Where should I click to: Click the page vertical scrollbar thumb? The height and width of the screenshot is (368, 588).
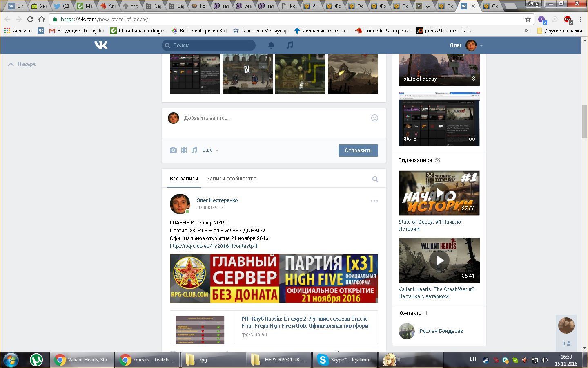[584, 121]
